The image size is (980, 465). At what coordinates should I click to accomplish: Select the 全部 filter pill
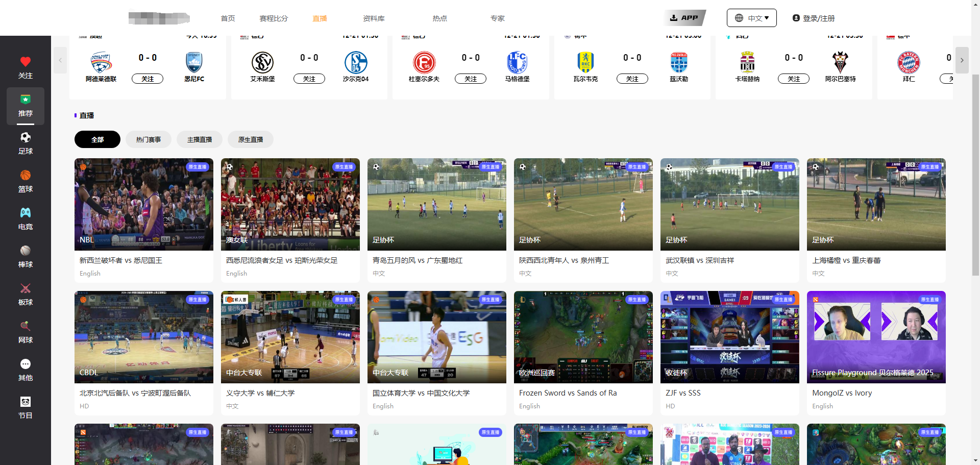click(x=97, y=139)
